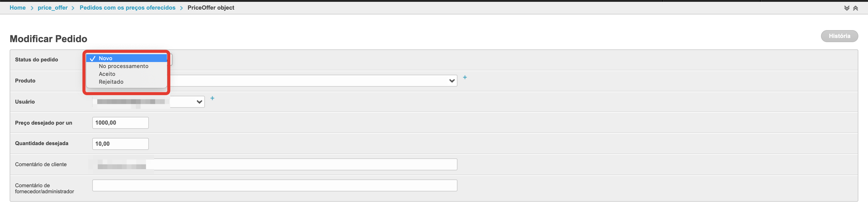This screenshot has height=202, width=868.
Task: Click the double-chevron down expand icon
Action: [x=846, y=8]
